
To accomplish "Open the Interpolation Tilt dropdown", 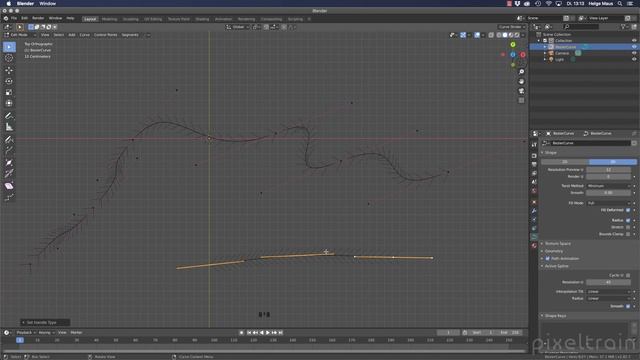I will point(609,291).
